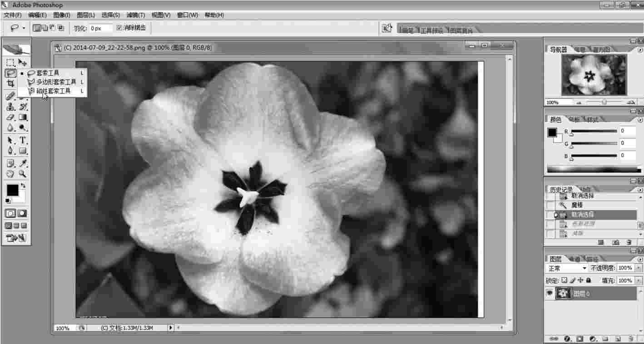Create a new layer
This screenshot has width=644, height=344.
pos(618,339)
